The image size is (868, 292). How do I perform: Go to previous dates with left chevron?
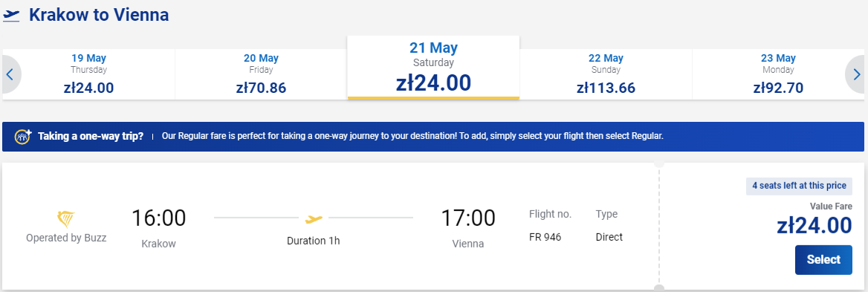10,74
